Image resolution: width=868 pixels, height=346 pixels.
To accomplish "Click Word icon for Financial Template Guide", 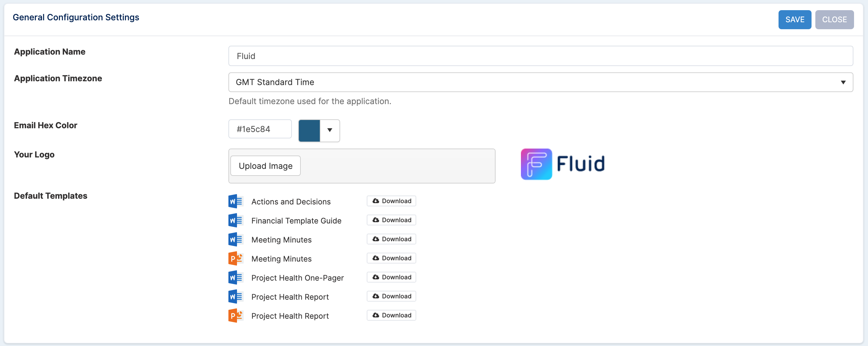I will [235, 220].
